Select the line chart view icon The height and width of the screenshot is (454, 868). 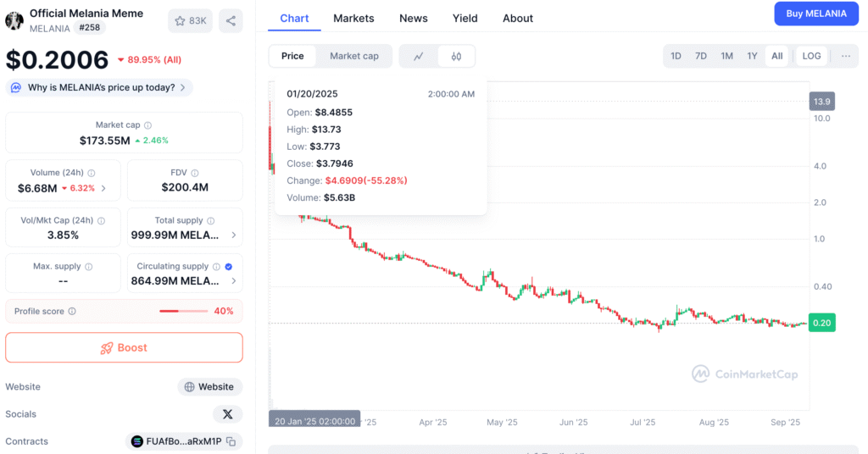419,56
